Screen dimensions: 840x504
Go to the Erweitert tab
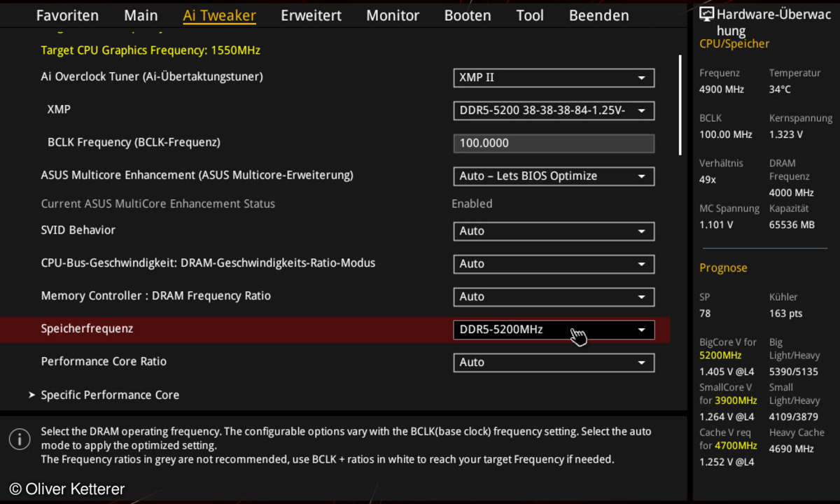point(311,15)
